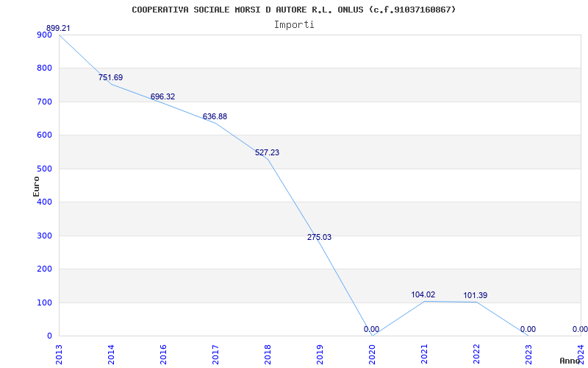588x368 pixels.
Task: Select the 0.00 label above 2023
Action: coord(528,329)
